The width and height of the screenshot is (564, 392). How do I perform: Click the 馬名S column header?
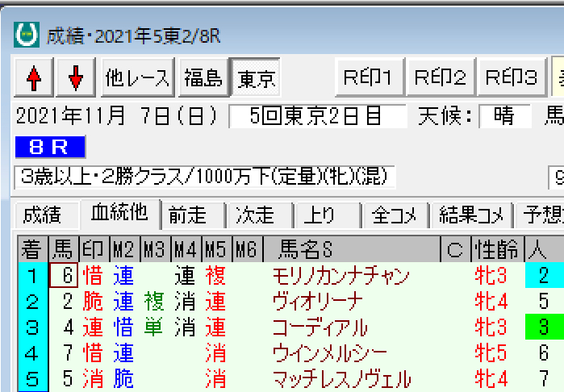pyautogui.click(x=353, y=249)
